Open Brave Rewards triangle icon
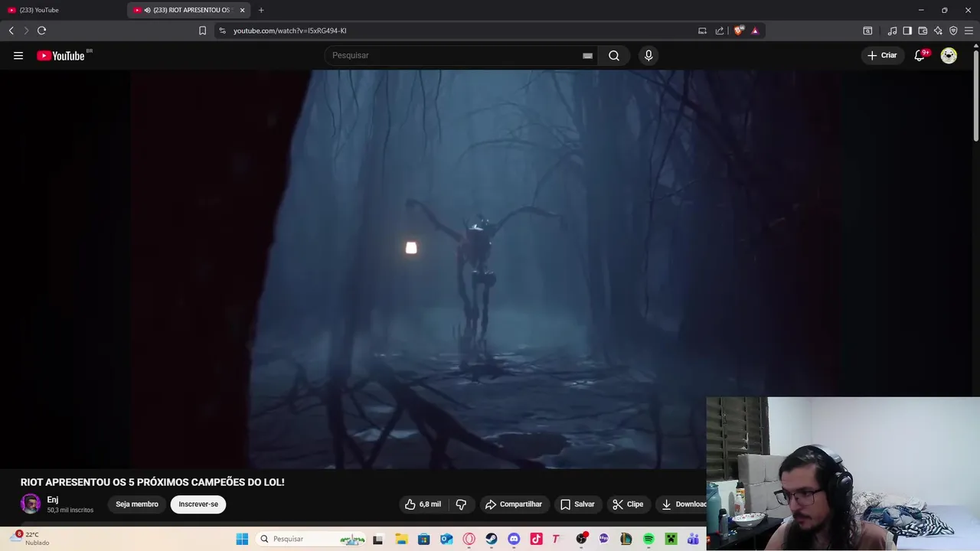980x551 pixels. (x=755, y=31)
